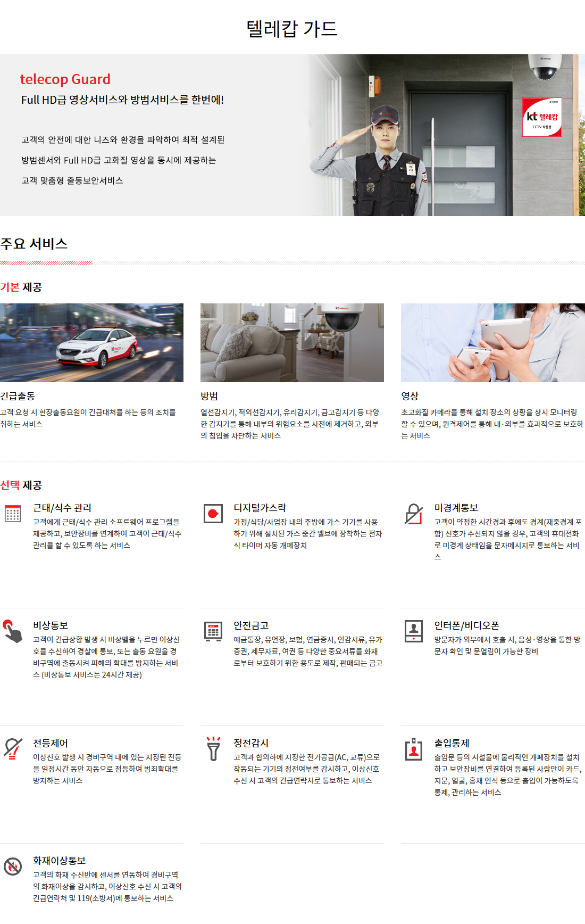Click the 출입통제 heading text
Viewport: 585px width, 924px height.
click(x=452, y=743)
